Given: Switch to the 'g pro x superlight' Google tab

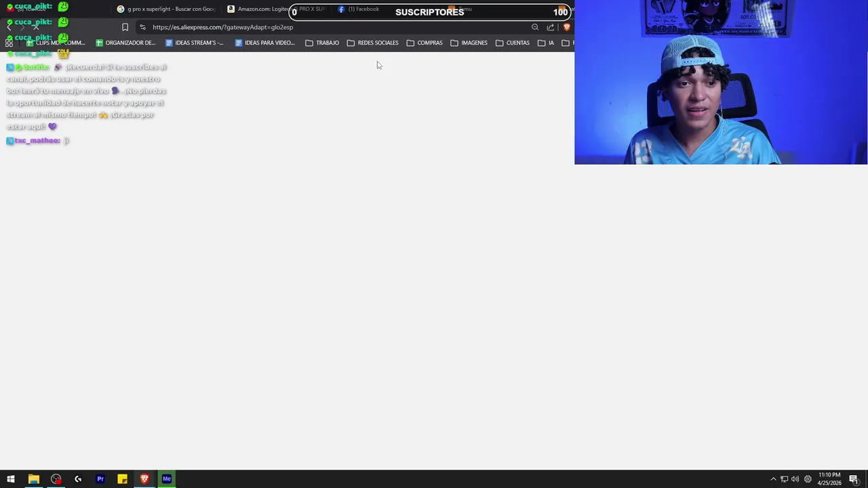Looking at the screenshot, I should (167, 9).
